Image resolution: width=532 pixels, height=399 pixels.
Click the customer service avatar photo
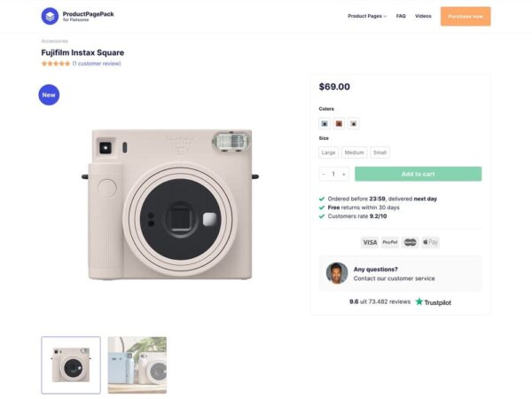tap(337, 273)
